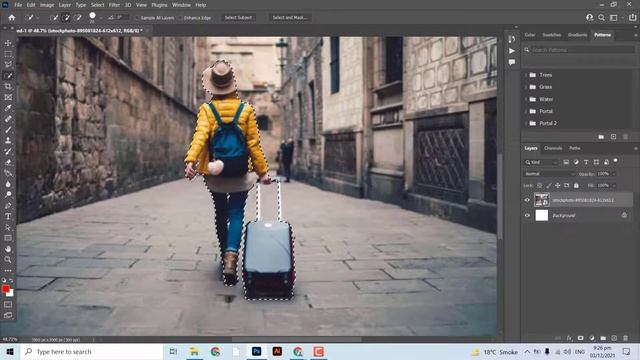Open the Actions play-button panel icon
The height and width of the screenshot is (360, 640).
pos(512,51)
